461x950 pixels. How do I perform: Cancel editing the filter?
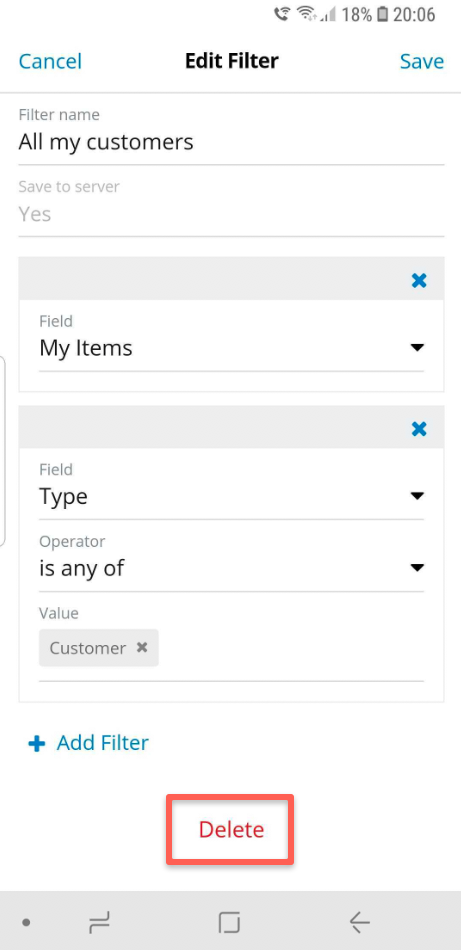(50, 61)
